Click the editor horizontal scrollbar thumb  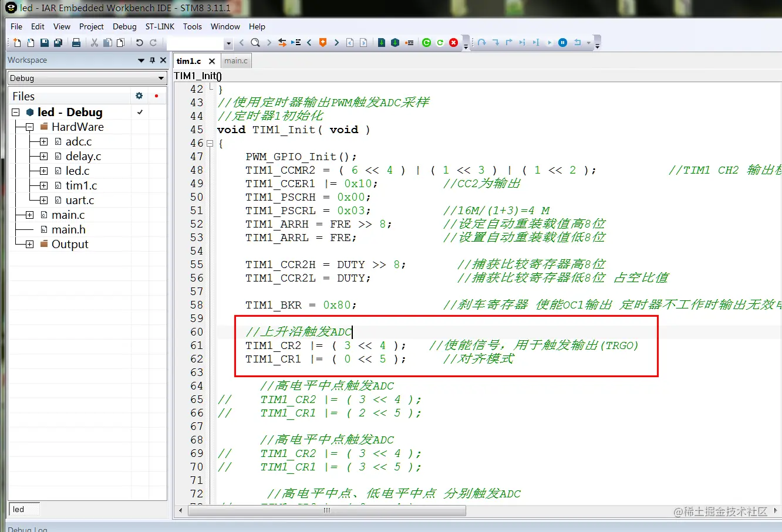[x=327, y=510]
